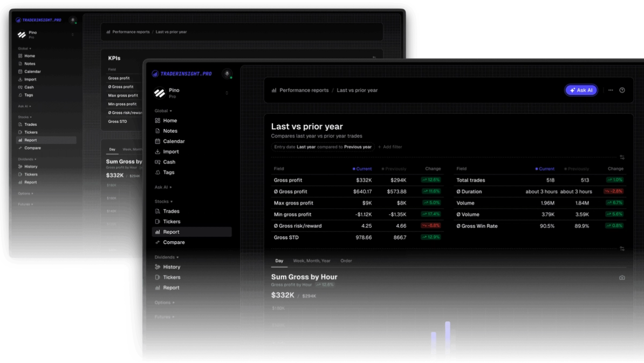Open the Order tab on the chart

(x=346, y=261)
